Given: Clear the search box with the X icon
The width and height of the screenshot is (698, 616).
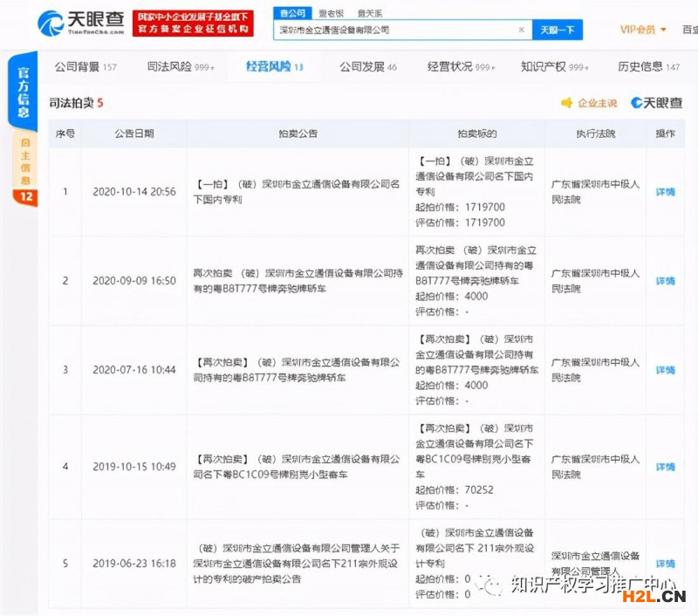Looking at the screenshot, I should pyautogui.click(x=521, y=30).
